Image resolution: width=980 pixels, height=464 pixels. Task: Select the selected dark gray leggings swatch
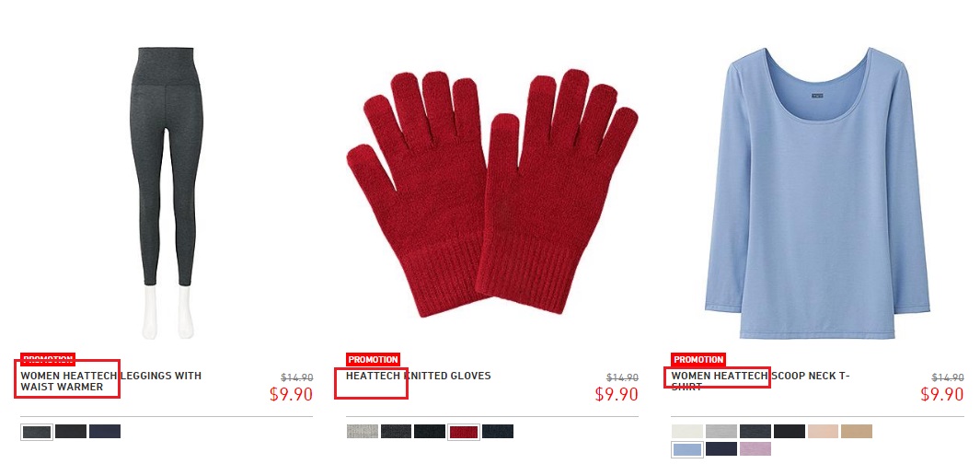pos(37,432)
